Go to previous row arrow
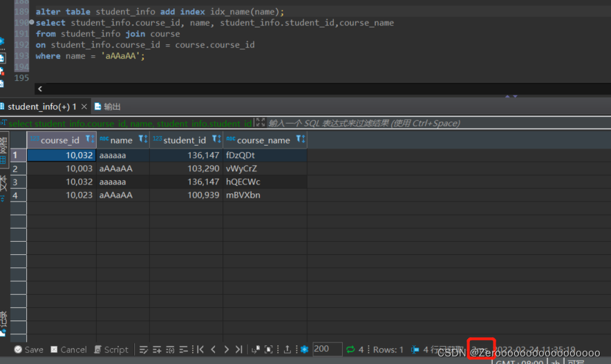 [x=214, y=349]
